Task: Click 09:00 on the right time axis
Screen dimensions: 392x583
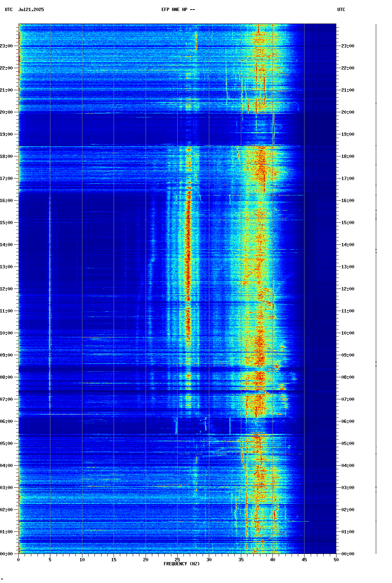Action: tap(348, 355)
